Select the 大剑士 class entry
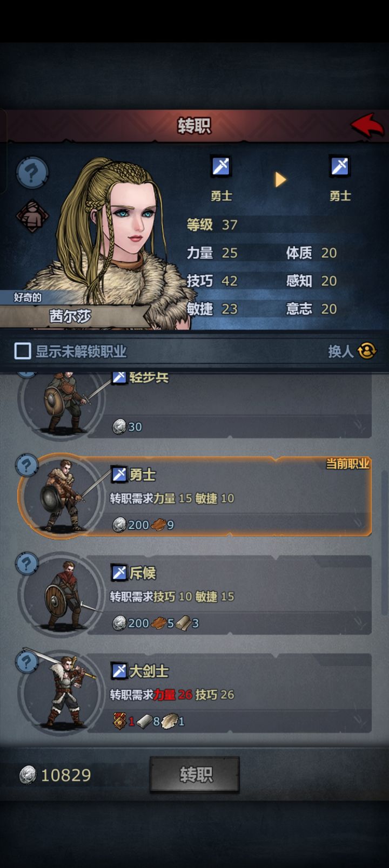Viewport: 389px width, 868px height. (x=194, y=693)
